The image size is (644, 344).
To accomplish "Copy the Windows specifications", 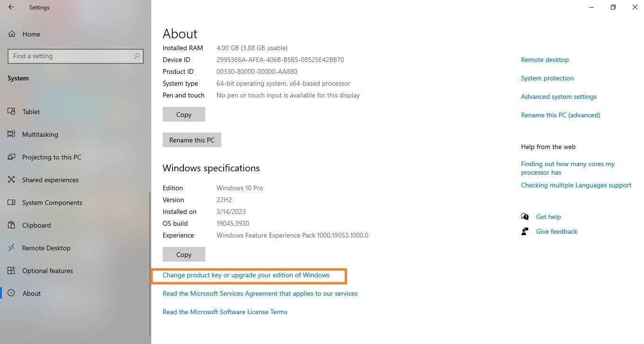I will click(183, 255).
